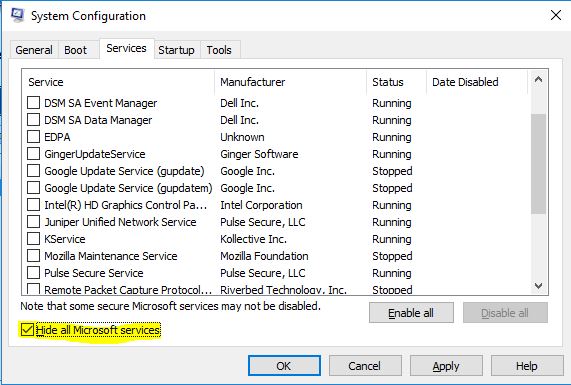Open Help for System Configuration
The height and width of the screenshot is (385, 571).
(x=527, y=366)
